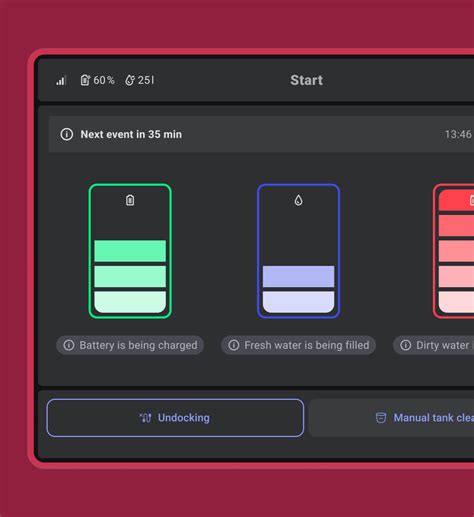Click the signal strength icon
474x517 pixels.
click(x=61, y=80)
